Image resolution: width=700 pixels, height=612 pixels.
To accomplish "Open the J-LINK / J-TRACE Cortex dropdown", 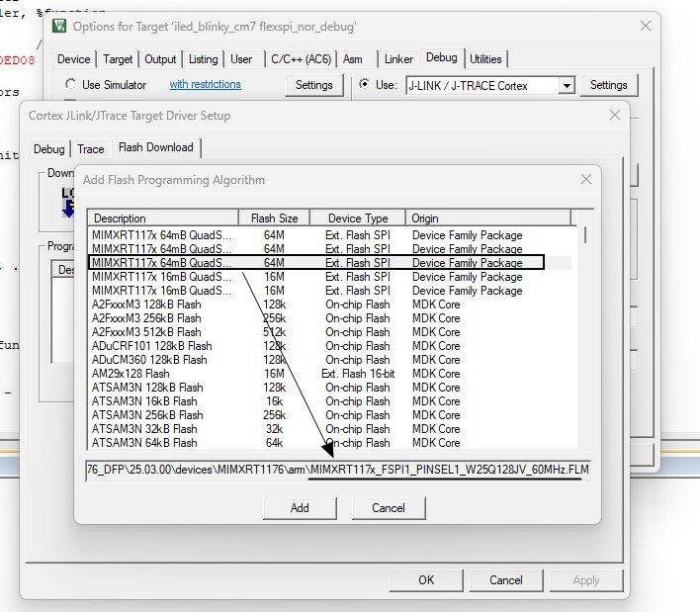I will [x=567, y=85].
